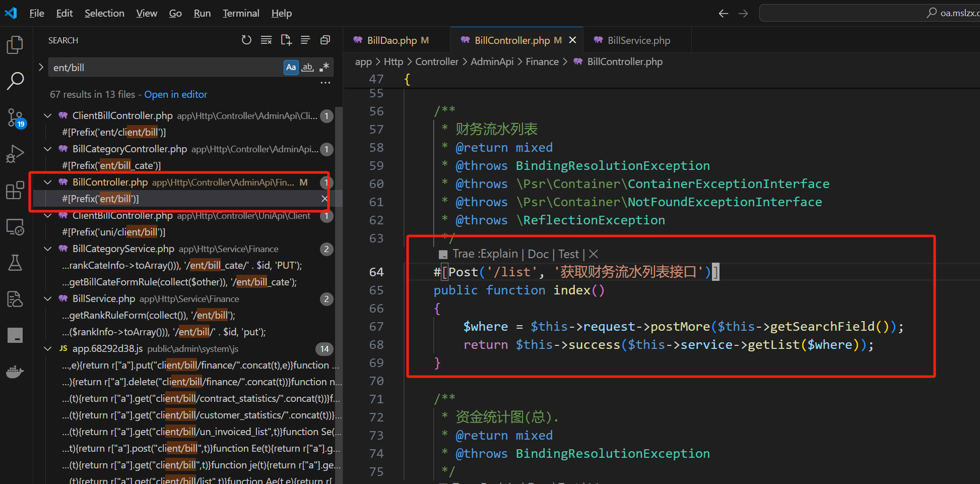The width and height of the screenshot is (980, 484).
Task: Collapse BillController.php results group
Action: coord(48,182)
